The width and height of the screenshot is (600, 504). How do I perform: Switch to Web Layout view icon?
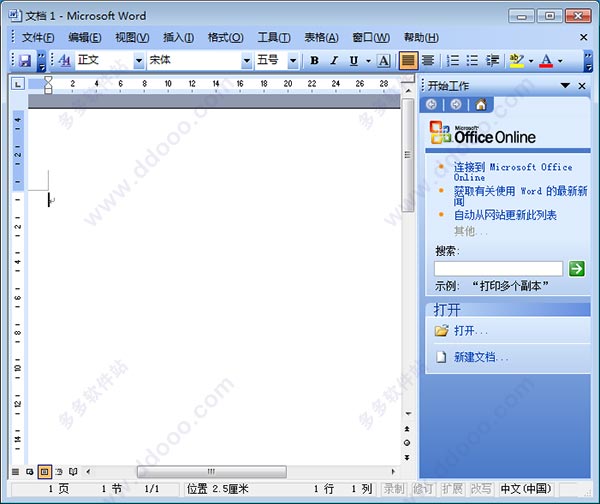[29, 472]
